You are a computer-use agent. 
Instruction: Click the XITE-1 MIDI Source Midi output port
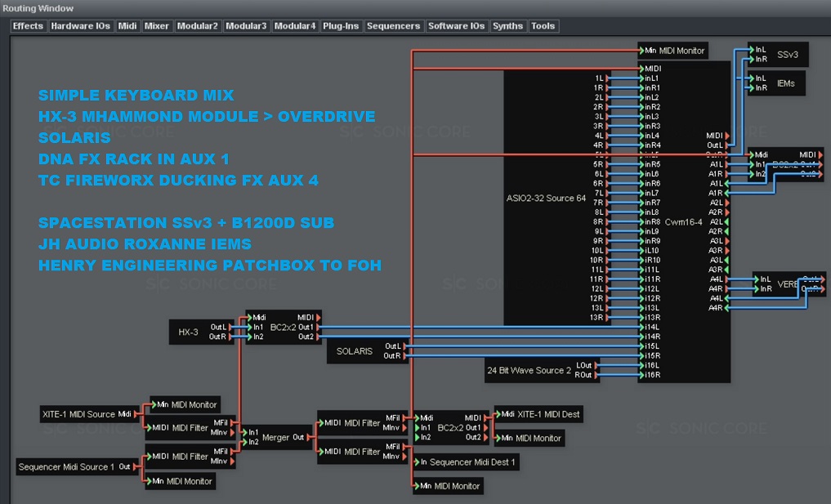point(136,414)
